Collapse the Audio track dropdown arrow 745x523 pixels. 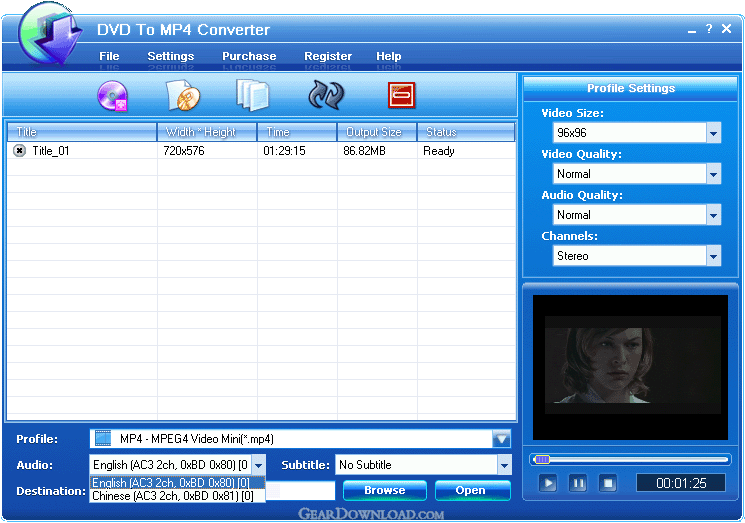click(x=258, y=465)
